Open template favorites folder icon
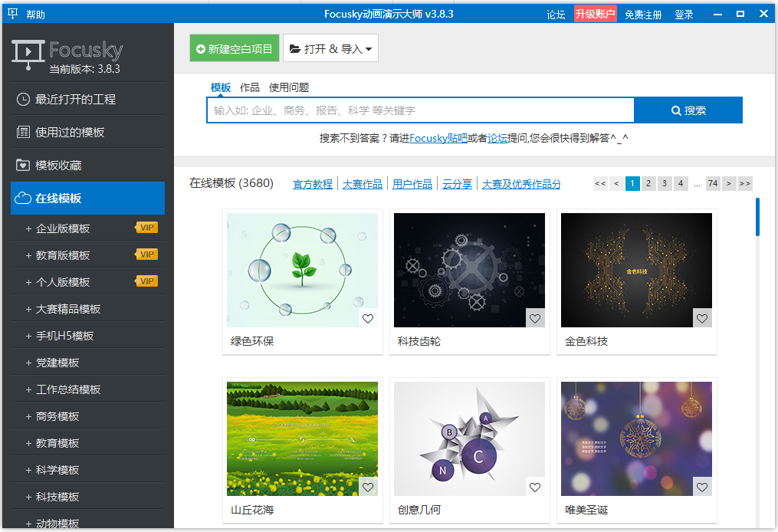Viewport: 778px width, 532px height. pyautogui.click(x=23, y=165)
